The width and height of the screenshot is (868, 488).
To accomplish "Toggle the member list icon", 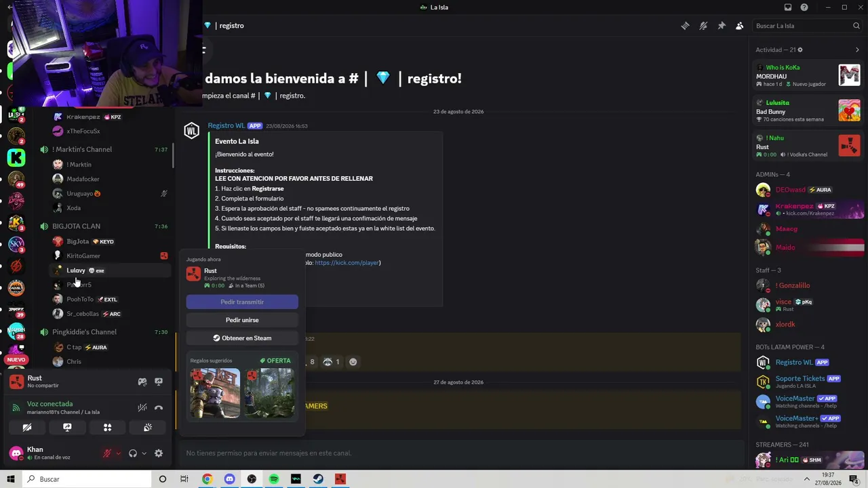I will point(739,26).
